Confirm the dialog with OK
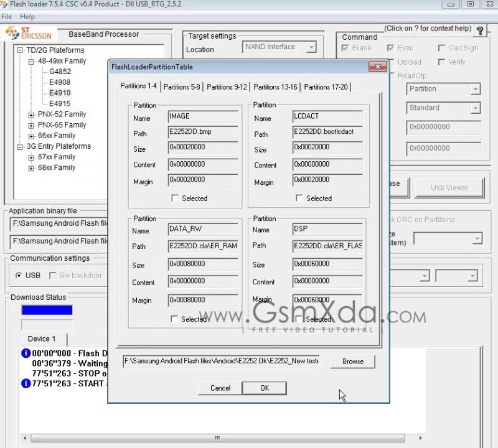The width and height of the screenshot is (498, 448). 264,388
